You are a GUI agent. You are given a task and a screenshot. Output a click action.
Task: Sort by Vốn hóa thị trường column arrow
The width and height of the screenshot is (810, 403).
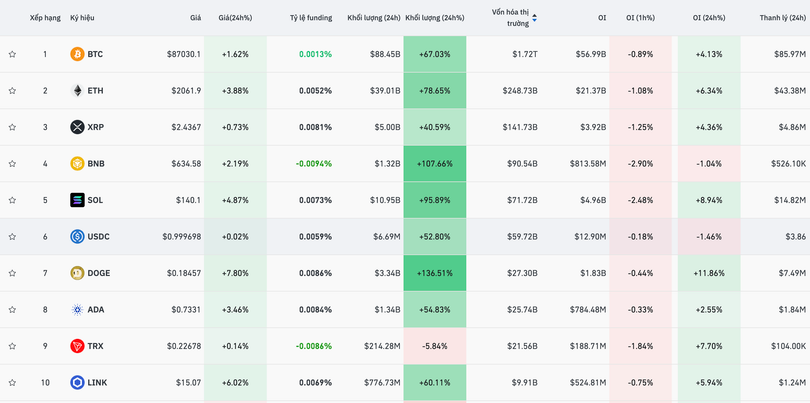534,18
